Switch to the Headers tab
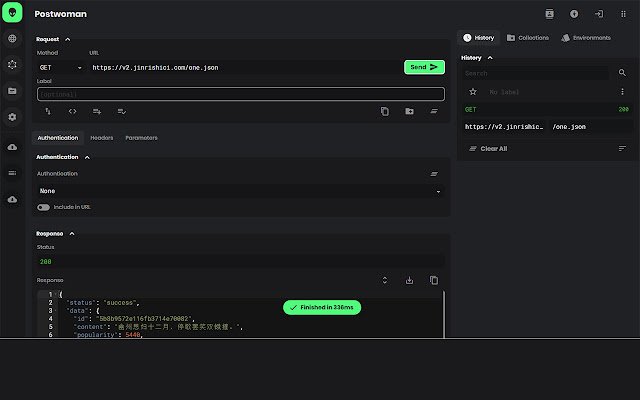 coord(102,138)
